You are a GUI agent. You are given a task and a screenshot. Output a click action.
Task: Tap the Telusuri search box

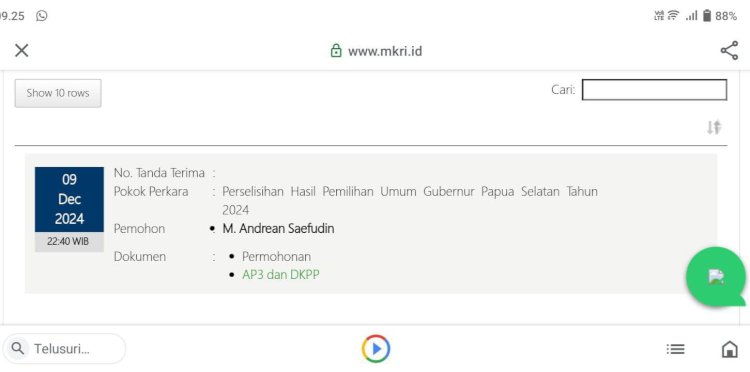(64, 349)
